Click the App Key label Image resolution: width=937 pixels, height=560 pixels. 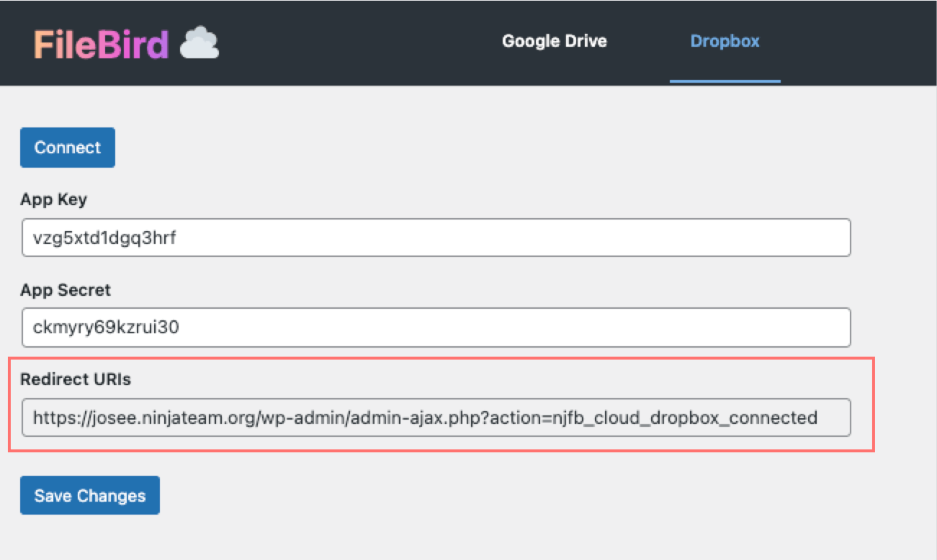click(x=53, y=199)
